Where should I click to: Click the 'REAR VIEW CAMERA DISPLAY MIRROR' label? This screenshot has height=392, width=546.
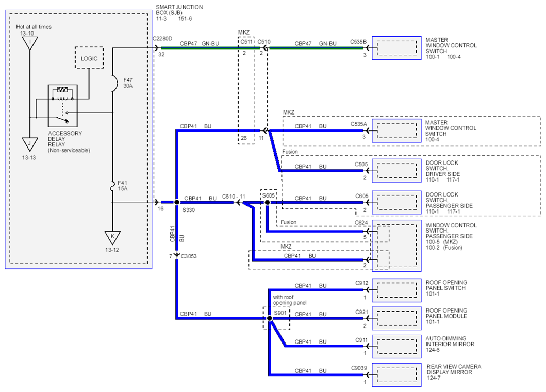click(x=454, y=369)
